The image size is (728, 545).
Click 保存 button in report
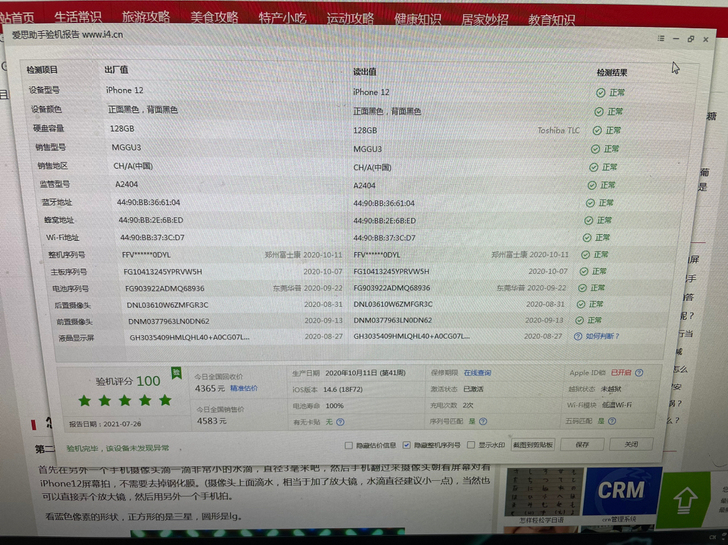click(582, 445)
